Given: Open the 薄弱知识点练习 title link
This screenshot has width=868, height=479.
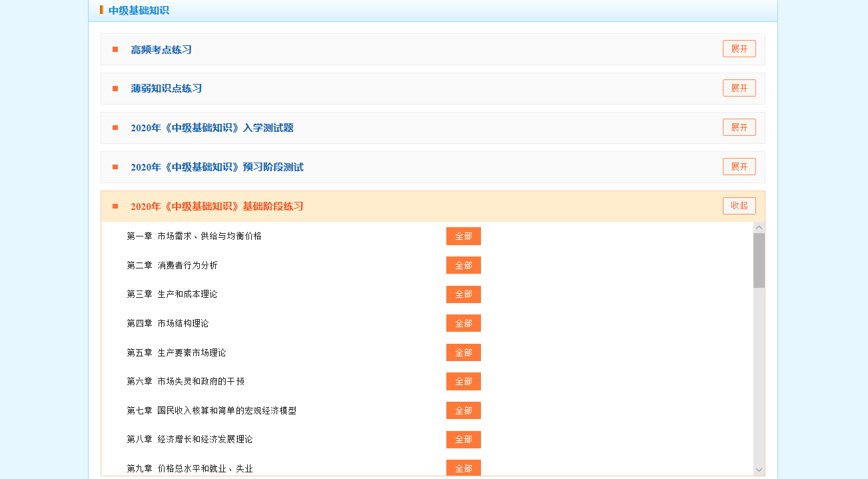Looking at the screenshot, I should click(x=166, y=89).
